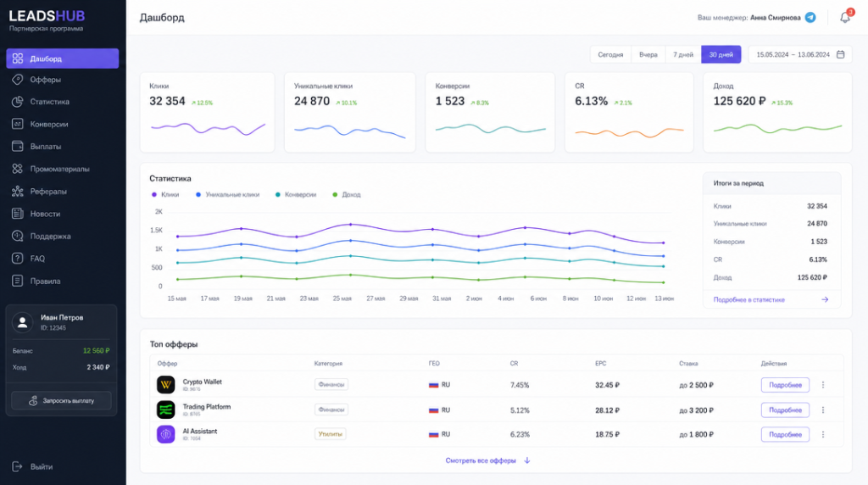Click the Crypto Wallet offer logo

[x=165, y=384]
